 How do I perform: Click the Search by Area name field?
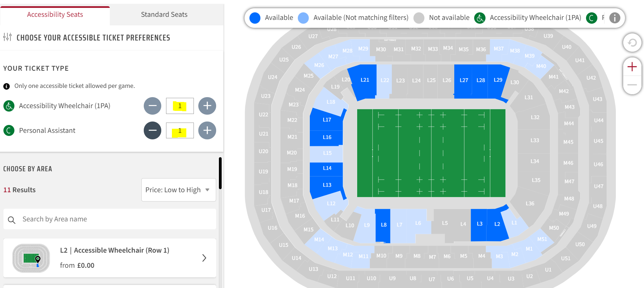click(x=110, y=219)
